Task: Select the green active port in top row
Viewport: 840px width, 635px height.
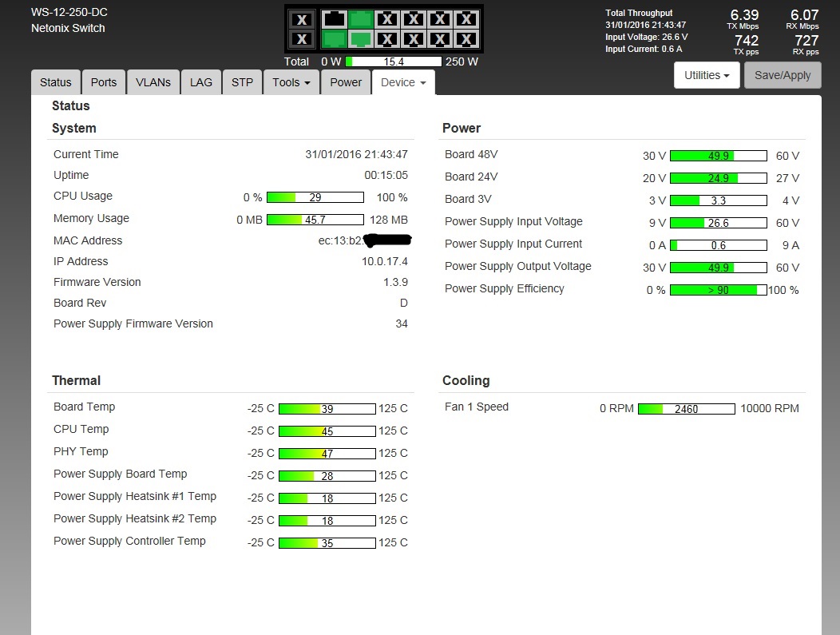Action: coord(361,19)
